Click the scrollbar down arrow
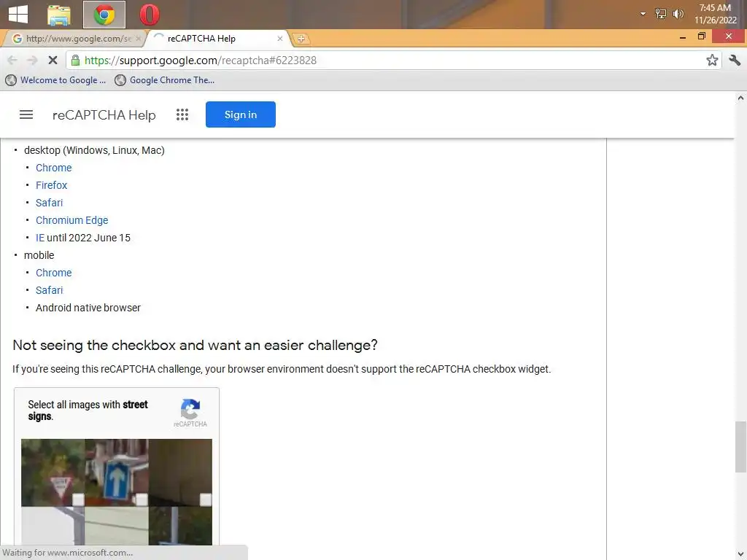The width and height of the screenshot is (747, 560). pyautogui.click(x=740, y=554)
